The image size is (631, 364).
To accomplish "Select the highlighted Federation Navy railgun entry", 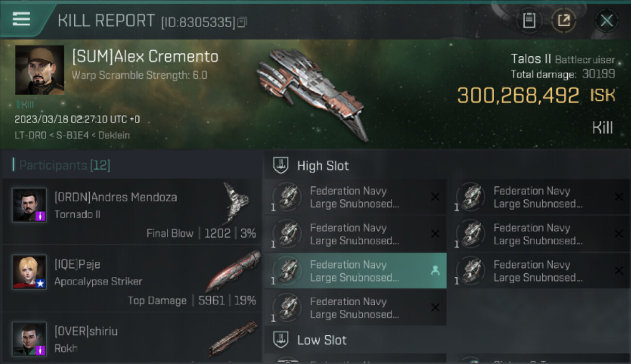I will coord(355,271).
